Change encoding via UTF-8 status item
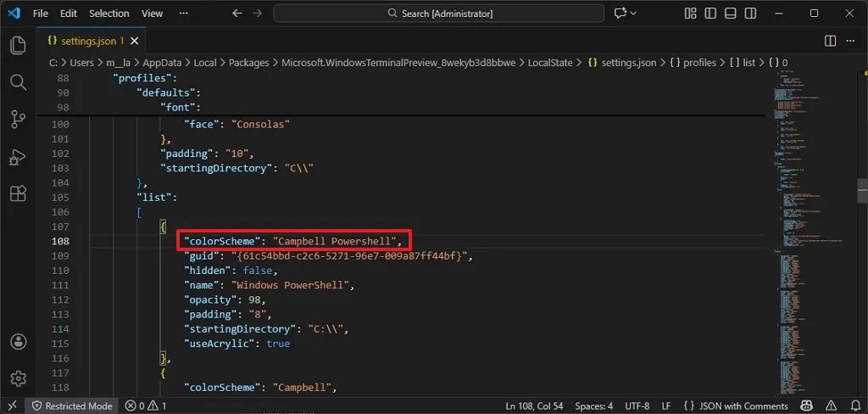Viewport: 868px width, 414px height. coord(637,406)
